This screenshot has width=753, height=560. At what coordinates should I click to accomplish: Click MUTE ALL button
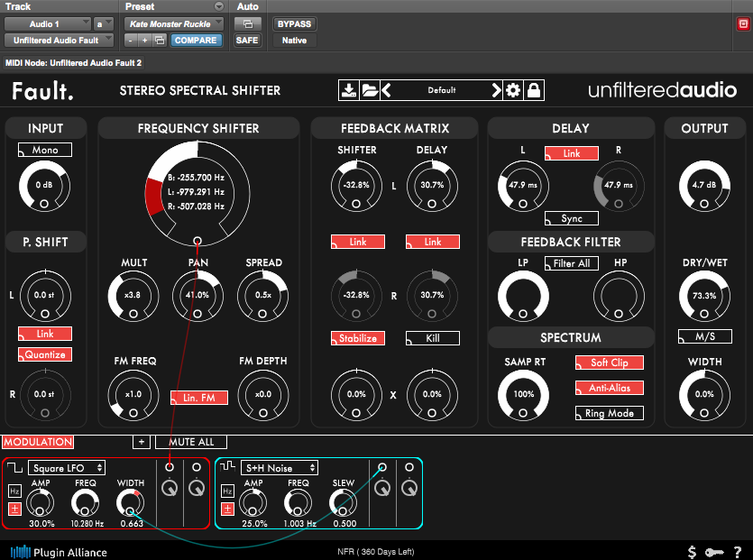pos(191,442)
